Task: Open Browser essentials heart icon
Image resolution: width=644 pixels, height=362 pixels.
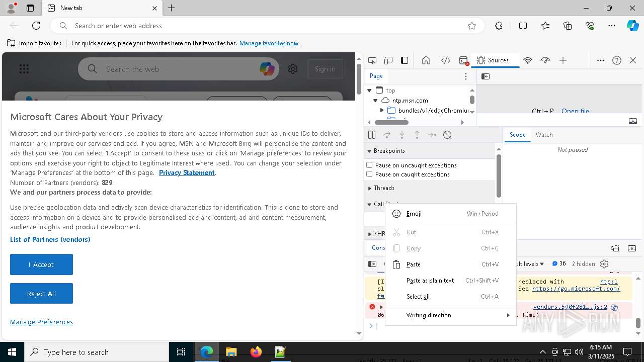Action: (x=590, y=26)
